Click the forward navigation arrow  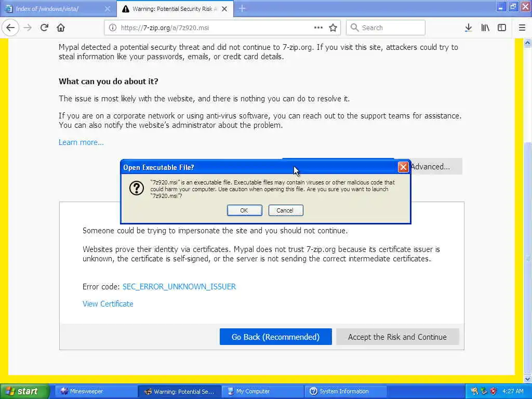[28, 28]
